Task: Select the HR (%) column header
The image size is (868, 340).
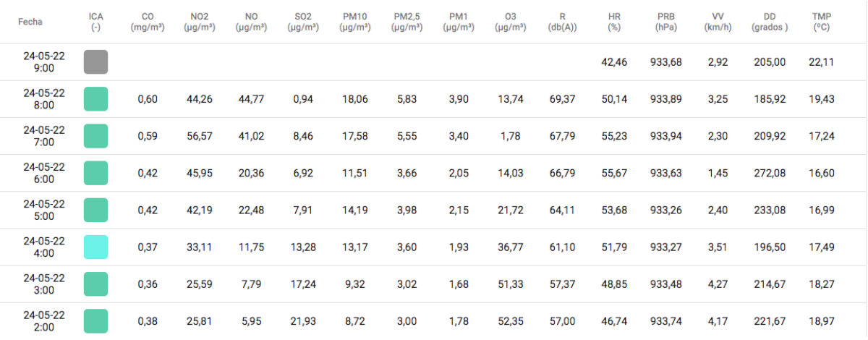Action: pyautogui.click(x=615, y=22)
